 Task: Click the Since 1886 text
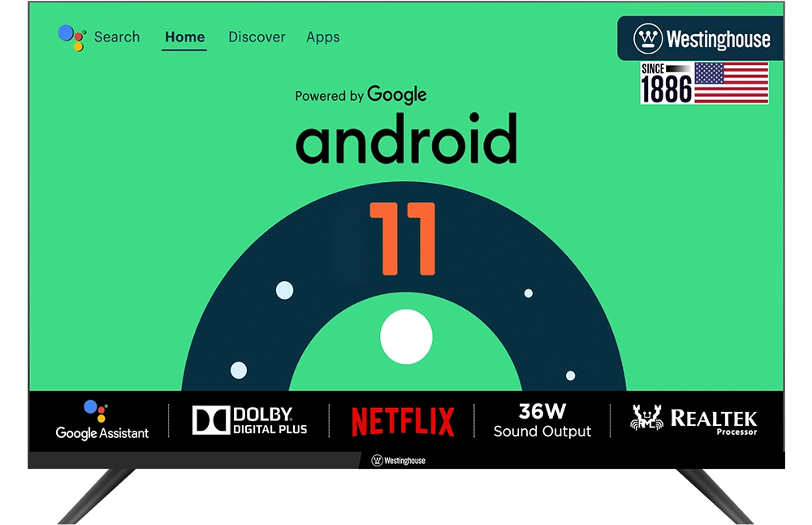(x=666, y=85)
